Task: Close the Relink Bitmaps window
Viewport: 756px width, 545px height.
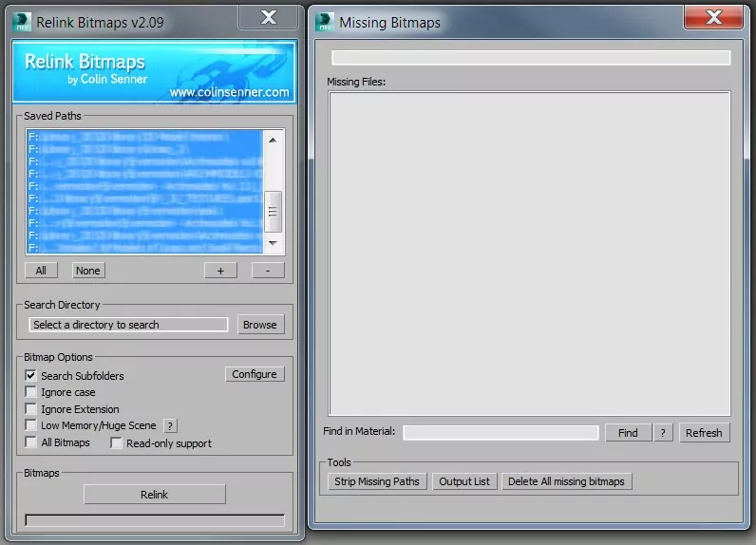Action: 268,17
